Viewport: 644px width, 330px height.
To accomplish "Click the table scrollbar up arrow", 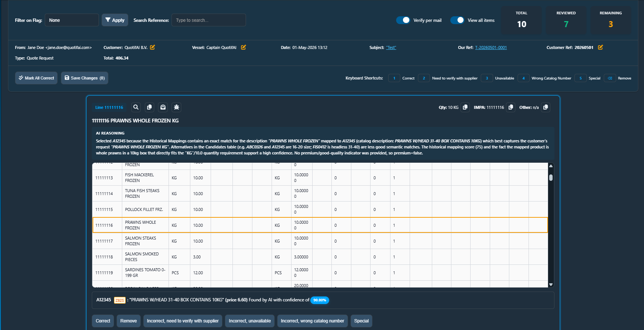I will click(x=551, y=166).
